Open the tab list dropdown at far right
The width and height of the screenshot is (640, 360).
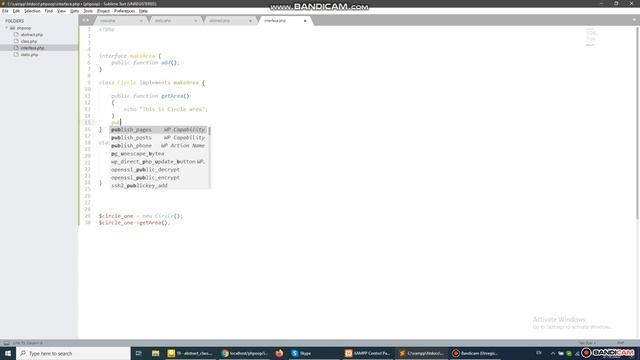coord(634,20)
